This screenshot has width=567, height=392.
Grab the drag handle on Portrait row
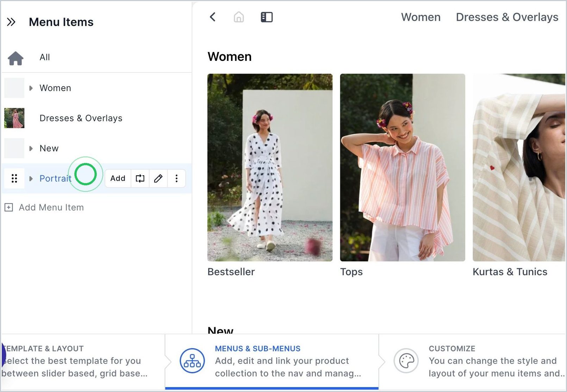pos(14,178)
